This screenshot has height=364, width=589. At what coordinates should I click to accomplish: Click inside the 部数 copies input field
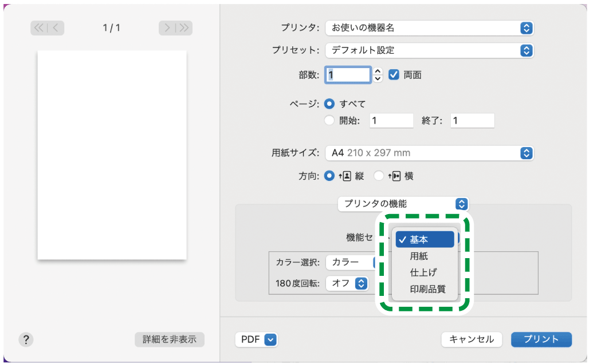coord(348,74)
